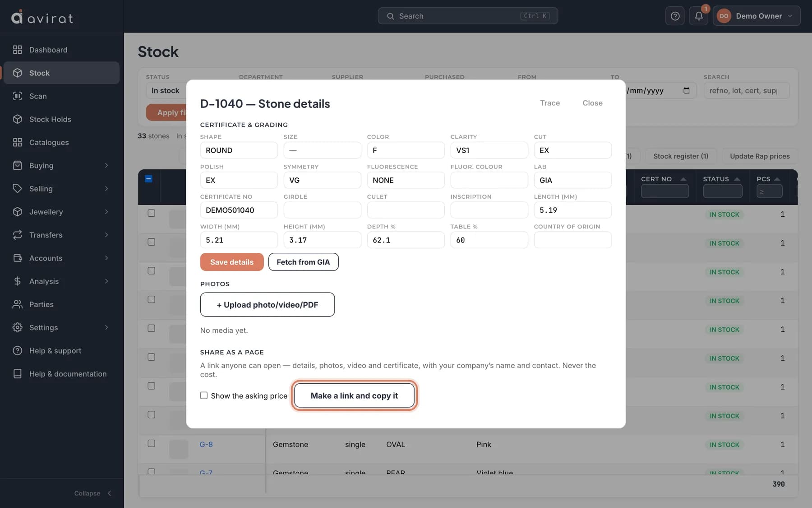Image resolution: width=812 pixels, height=508 pixels.
Task: Click the Scan barcode icon
Action: coord(17,96)
